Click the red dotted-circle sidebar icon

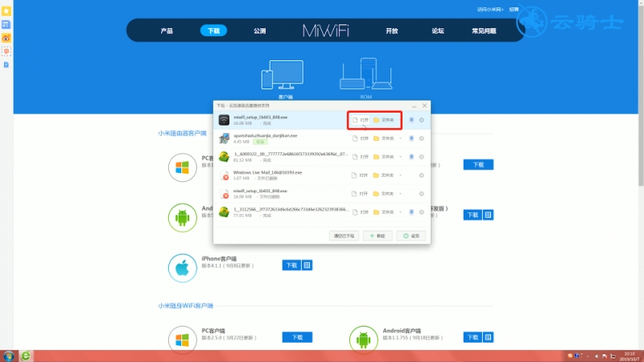(x=6, y=51)
